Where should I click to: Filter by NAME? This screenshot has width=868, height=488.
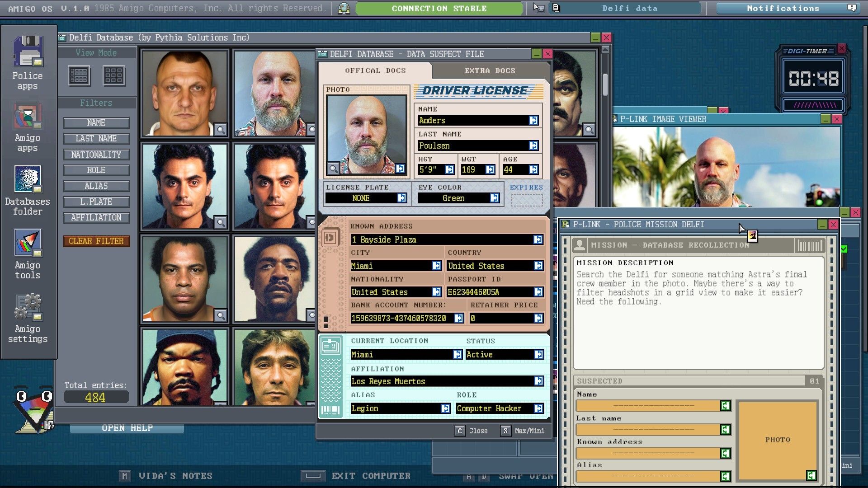tap(96, 122)
